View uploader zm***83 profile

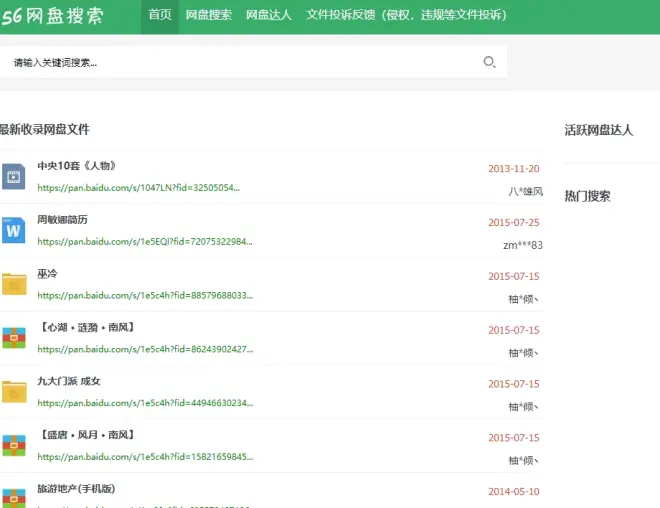coord(522,245)
